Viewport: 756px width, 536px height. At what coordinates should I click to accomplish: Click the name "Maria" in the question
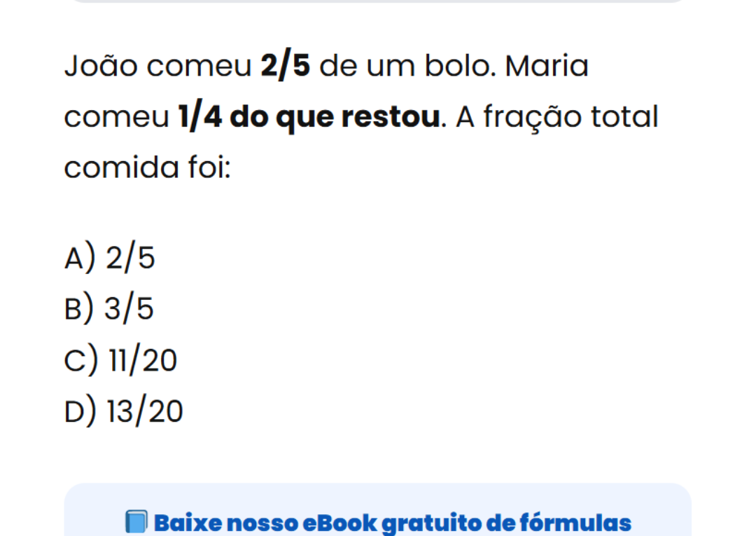tap(546, 67)
